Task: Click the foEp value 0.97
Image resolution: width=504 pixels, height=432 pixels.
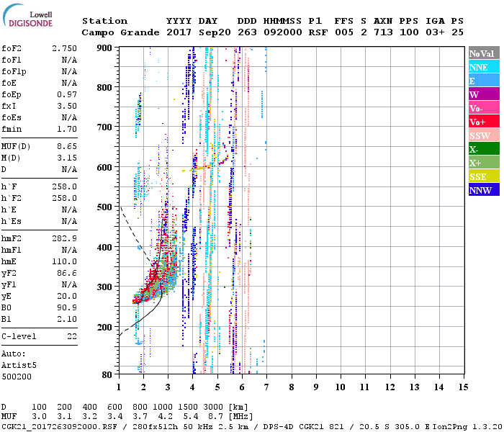Action: click(x=67, y=94)
